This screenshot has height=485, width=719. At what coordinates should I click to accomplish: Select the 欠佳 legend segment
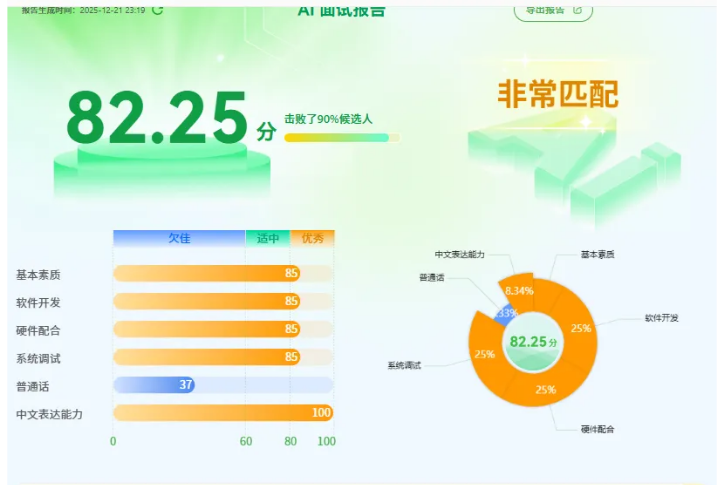click(x=179, y=238)
